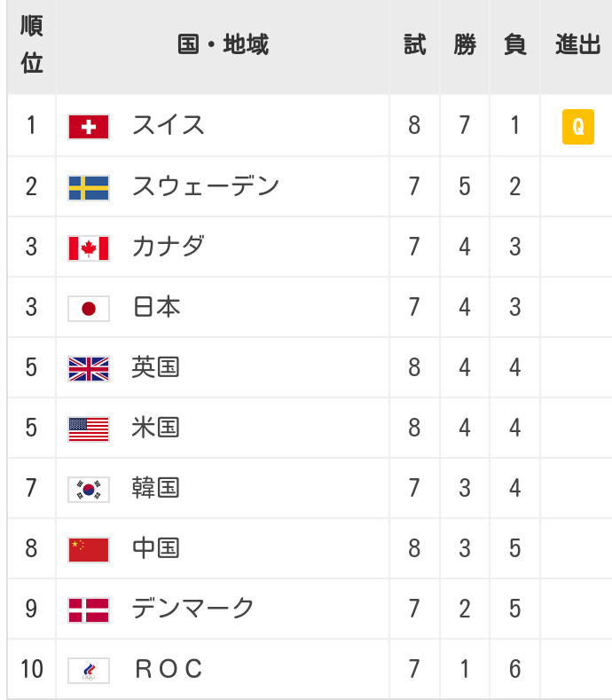Click the Canada maple leaf flag
The height and width of the screenshot is (700, 612).
coord(89,248)
